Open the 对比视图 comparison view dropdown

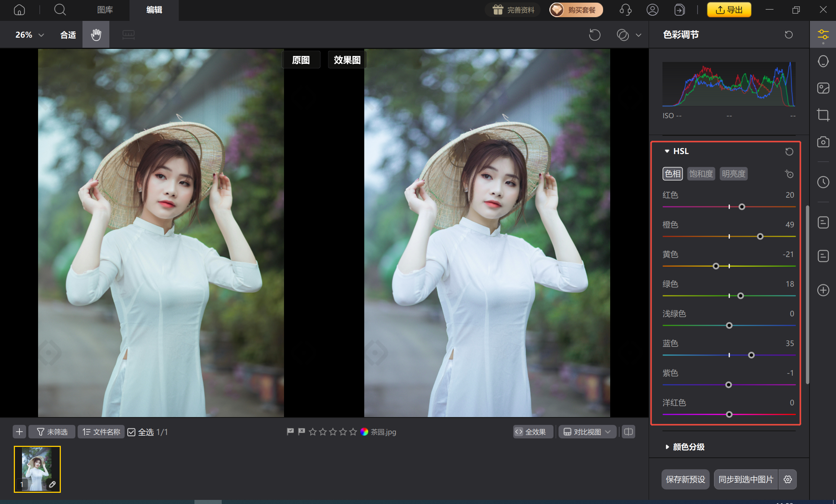point(587,432)
